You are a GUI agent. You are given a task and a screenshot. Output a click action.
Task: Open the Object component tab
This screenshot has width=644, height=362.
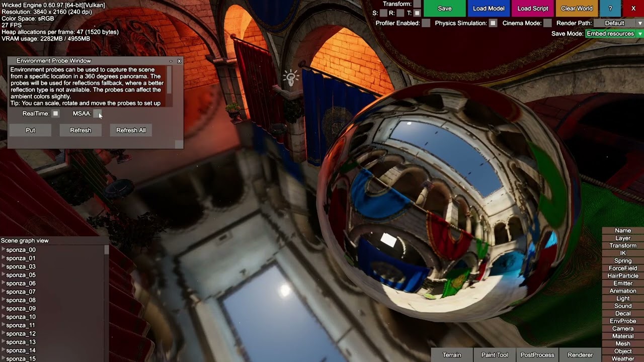pos(623,351)
